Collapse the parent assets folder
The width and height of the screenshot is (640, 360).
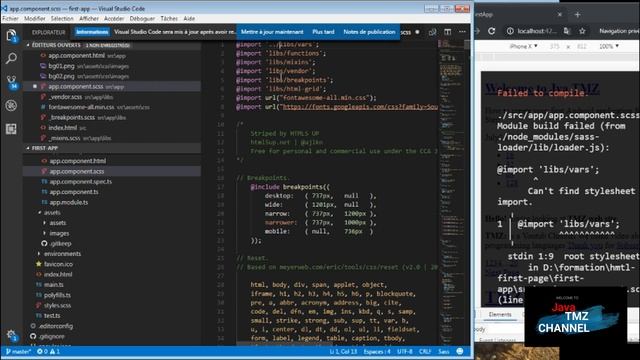point(52,213)
